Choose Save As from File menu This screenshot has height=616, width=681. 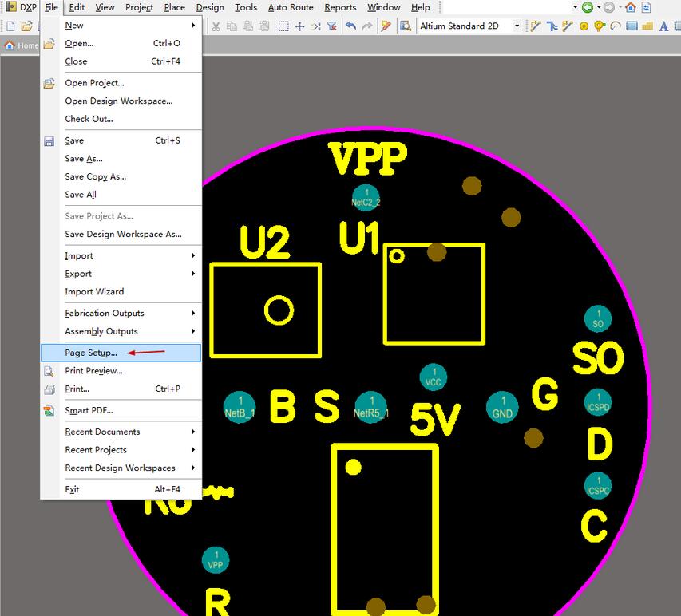click(121, 159)
